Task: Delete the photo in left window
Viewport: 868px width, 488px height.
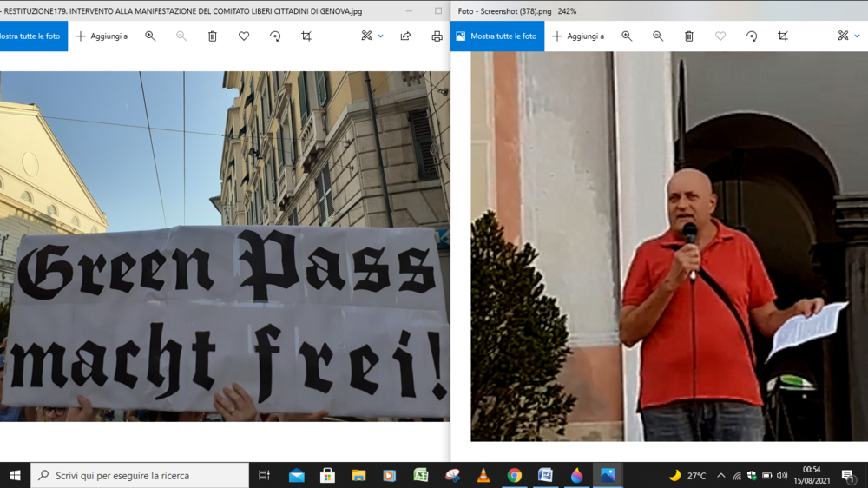Action: tap(213, 36)
